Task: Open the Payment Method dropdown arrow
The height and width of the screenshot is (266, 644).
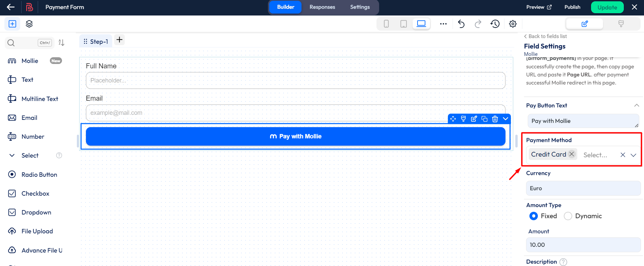Action: [633, 155]
